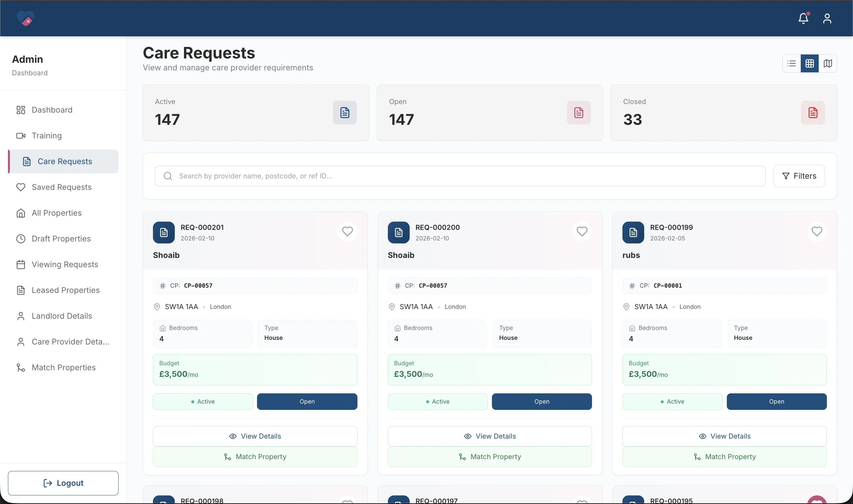This screenshot has height=504, width=853.
Task: Click the Closed stat card document icon
Action: click(813, 112)
